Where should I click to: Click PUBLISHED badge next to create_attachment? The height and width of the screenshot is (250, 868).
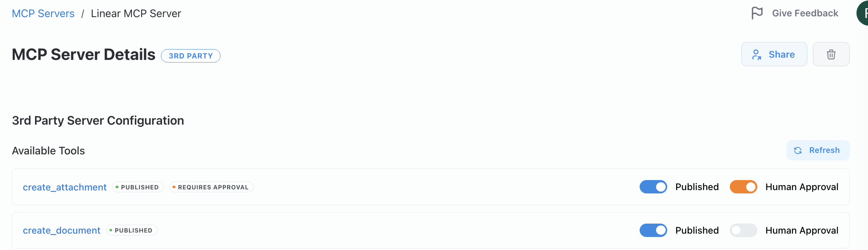click(138, 187)
